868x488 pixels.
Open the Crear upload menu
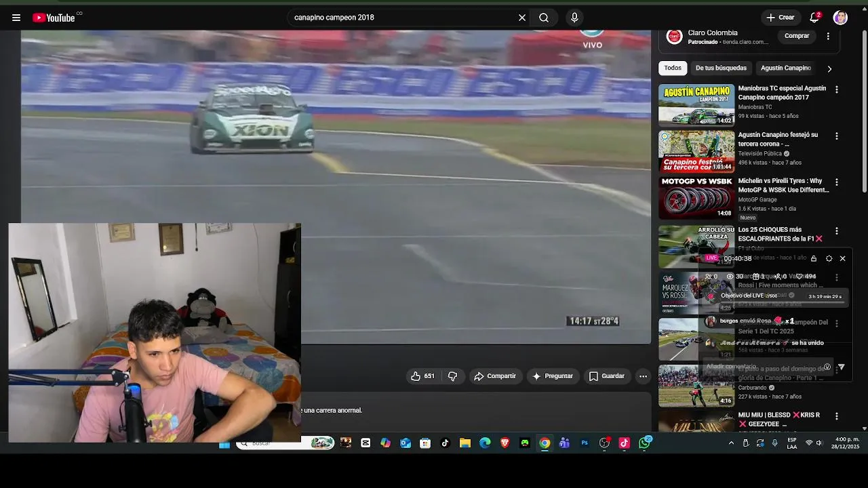[780, 18]
